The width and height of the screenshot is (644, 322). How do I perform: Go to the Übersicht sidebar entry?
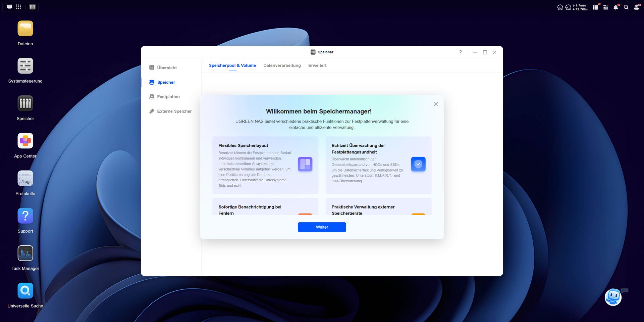point(167,67)
